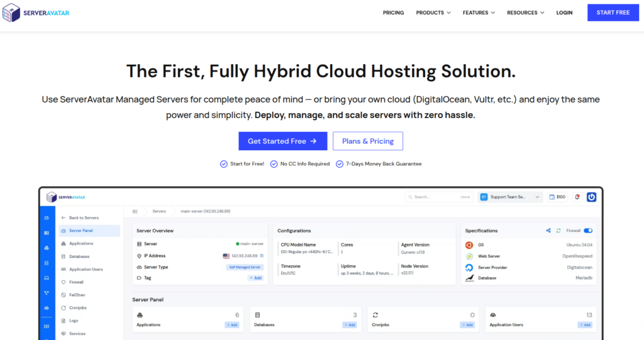Expand the FEATURES dropdown menu
644x340 pixels.
tap(479, 13)
